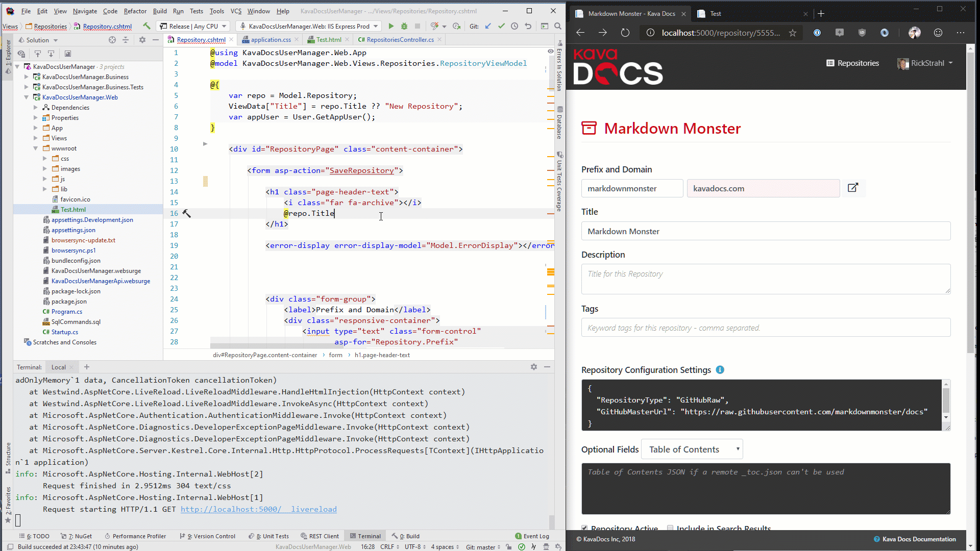Click the locate target icon in Solution panel
980x551 pixels.
[112, 40]
